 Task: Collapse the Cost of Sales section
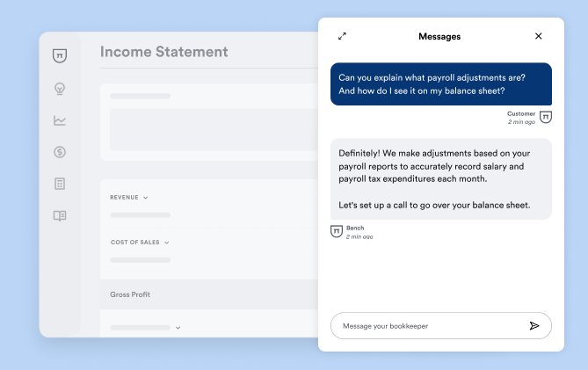tap(166, 242)
